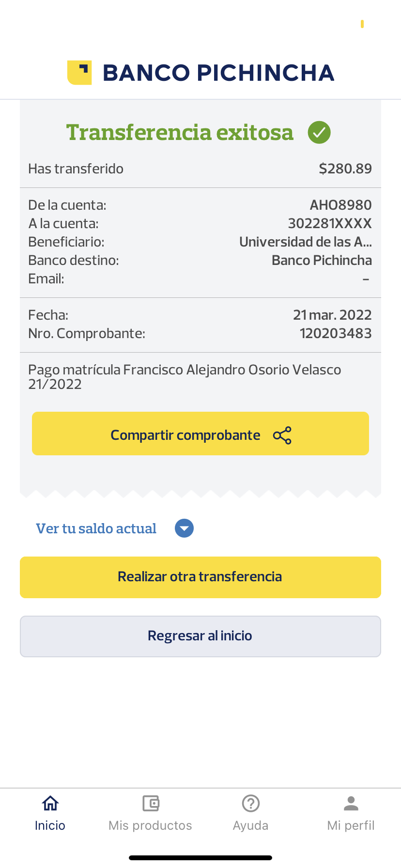This screenshot has height=868, width=401.
Task: Tap the BANCO PICHINCHA header title
Action: (218, 73)
